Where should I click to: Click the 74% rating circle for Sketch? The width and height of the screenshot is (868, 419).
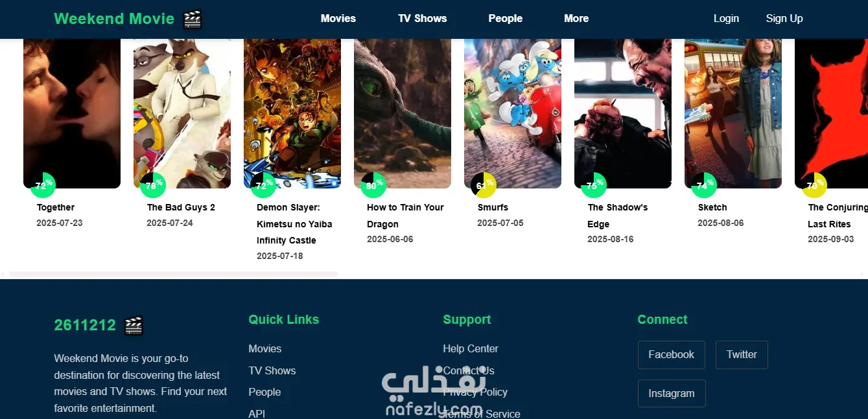point(704,185)
